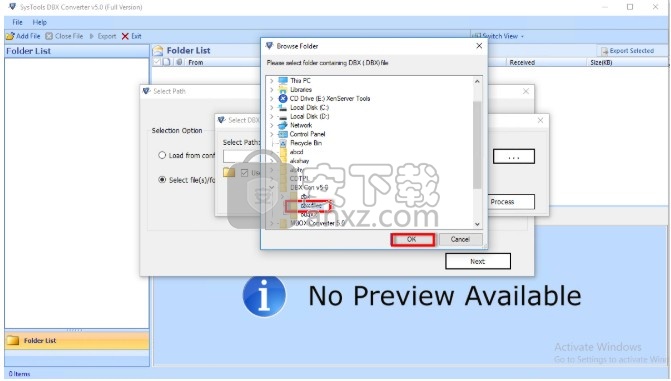Click Cancel in Browse Folder dialog
Viewport: 671px width, 381px height.
pos(460,240)
